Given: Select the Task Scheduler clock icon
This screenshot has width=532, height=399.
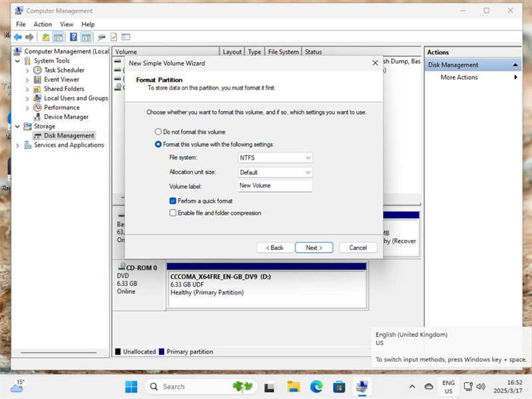Looking at the screenshot, I should pyautogui.click(x=37, y=70).
